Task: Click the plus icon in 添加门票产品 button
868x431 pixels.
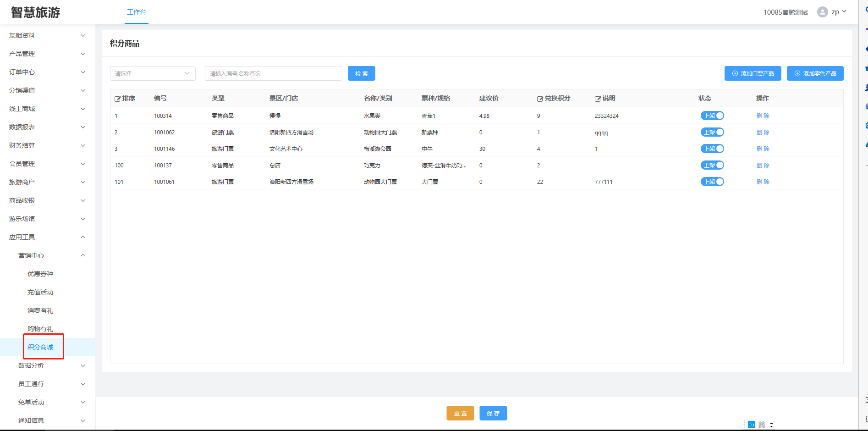Action: [735, 73]
